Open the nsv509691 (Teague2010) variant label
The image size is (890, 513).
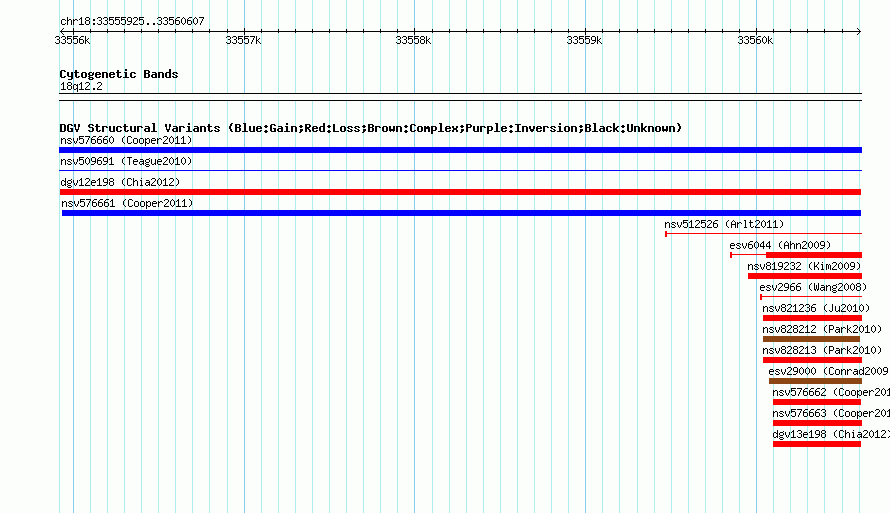click(x=126, y=161)
